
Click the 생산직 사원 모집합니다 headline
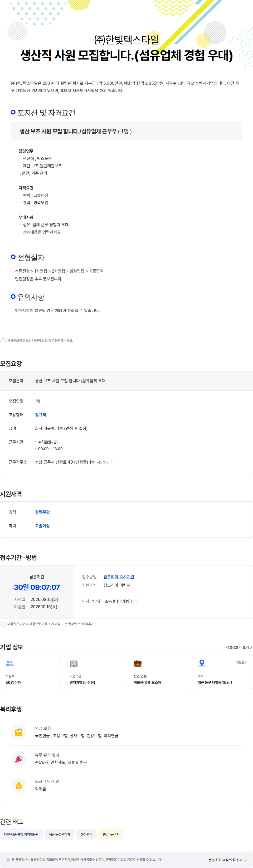[126, 55]
